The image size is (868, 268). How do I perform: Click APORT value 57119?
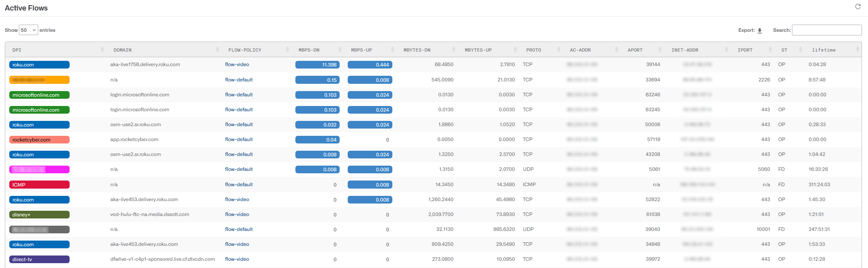[654, 139]
